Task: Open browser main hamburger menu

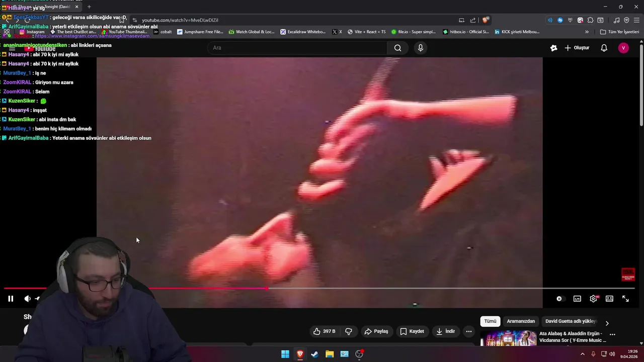Action: (636, 20)
